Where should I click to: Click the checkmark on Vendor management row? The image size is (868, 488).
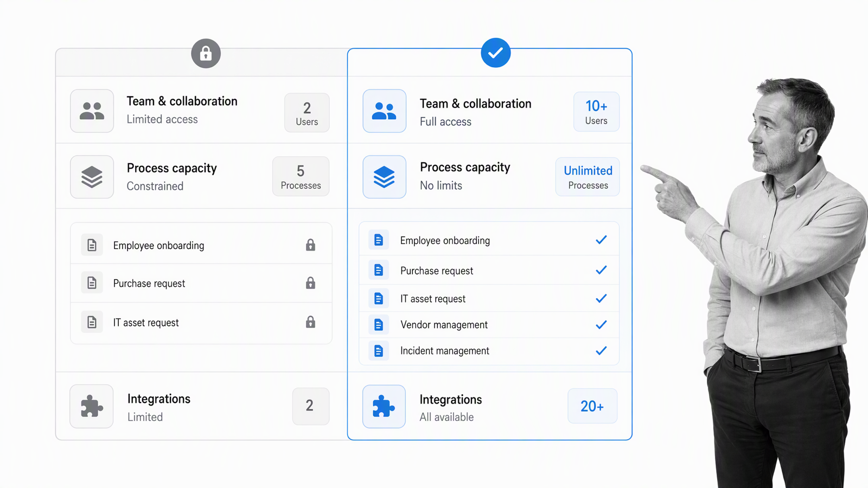601,324
